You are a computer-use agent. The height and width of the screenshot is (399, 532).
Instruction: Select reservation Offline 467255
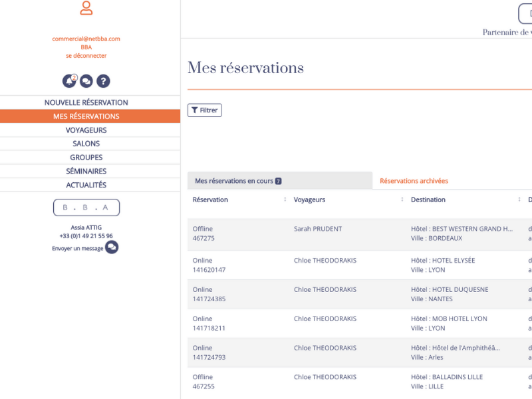[203, 382]
